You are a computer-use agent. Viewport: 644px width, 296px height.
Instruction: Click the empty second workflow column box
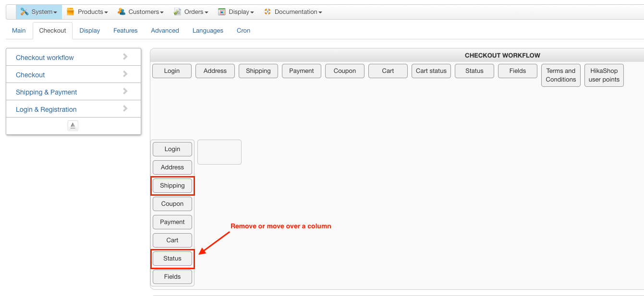219,152
